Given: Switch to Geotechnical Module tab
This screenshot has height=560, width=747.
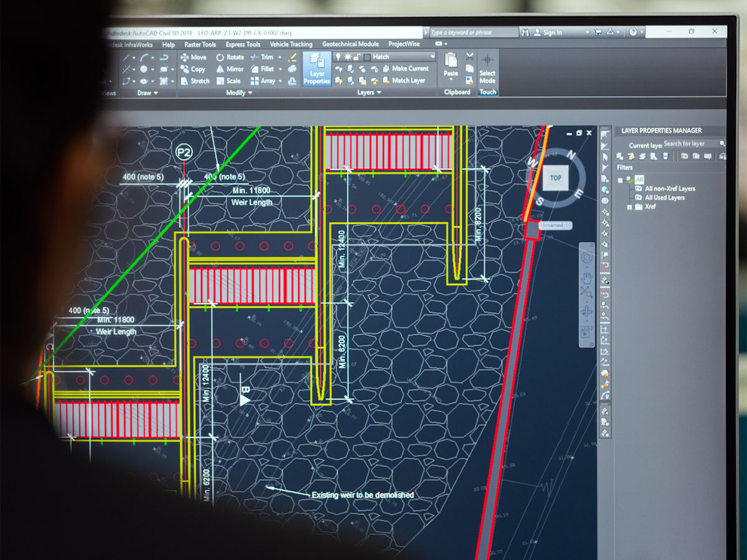Looking at the screenshot, I should tap(350, 44).
